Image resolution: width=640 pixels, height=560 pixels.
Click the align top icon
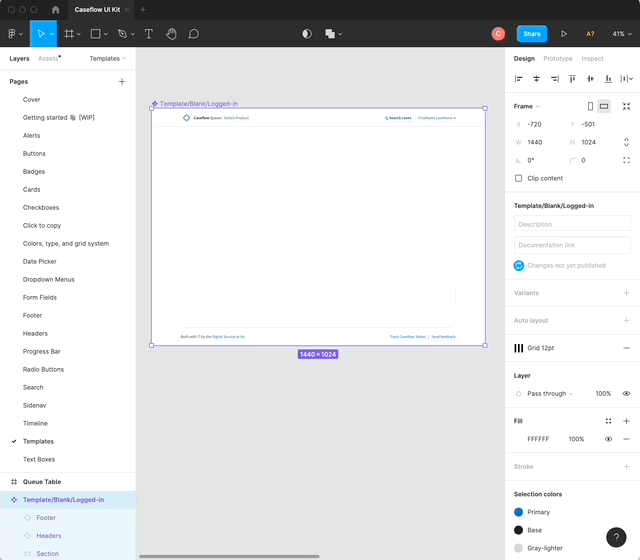tap(573, 78)
